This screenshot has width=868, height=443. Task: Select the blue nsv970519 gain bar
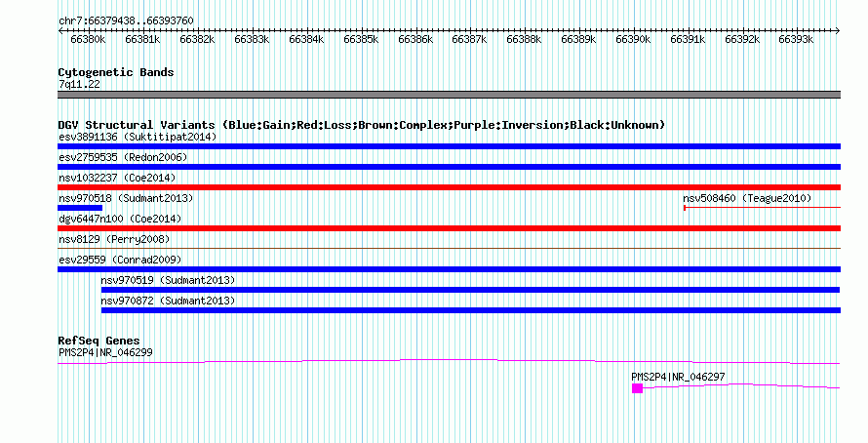[470, 290]
